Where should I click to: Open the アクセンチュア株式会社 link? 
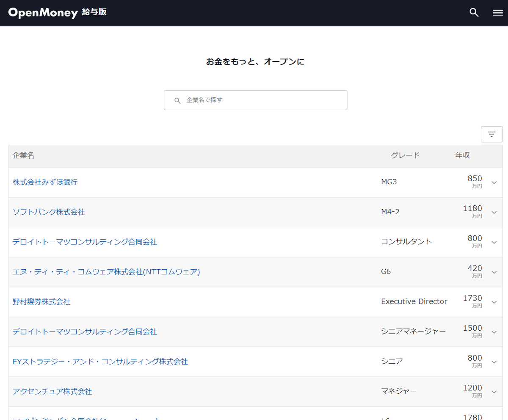[52, 392]
